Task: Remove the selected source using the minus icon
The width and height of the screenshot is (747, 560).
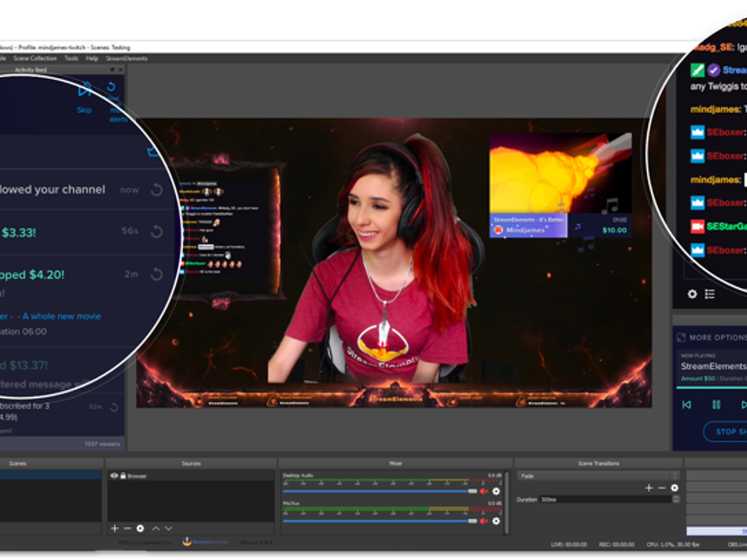Action: point(127,528)
